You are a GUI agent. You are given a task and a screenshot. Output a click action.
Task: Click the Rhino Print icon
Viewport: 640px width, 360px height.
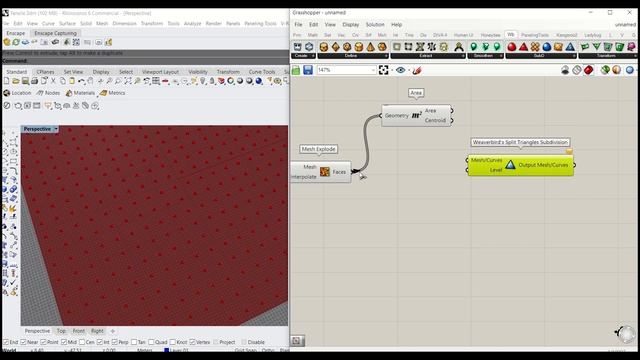point(35,81)
